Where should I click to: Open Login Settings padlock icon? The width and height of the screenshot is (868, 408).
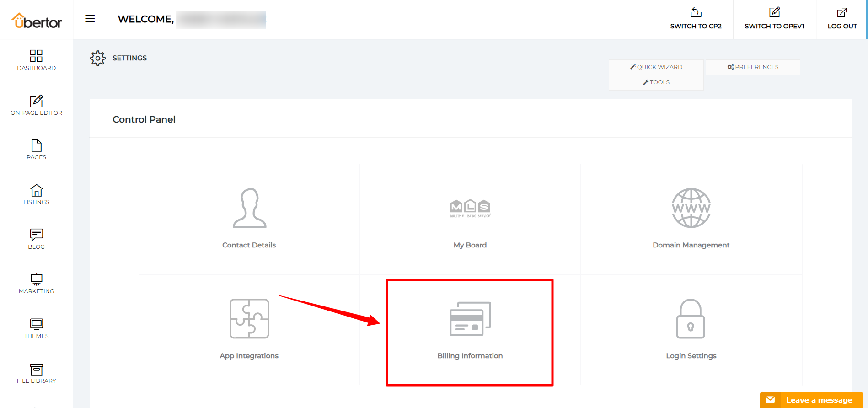coord(691,319)
